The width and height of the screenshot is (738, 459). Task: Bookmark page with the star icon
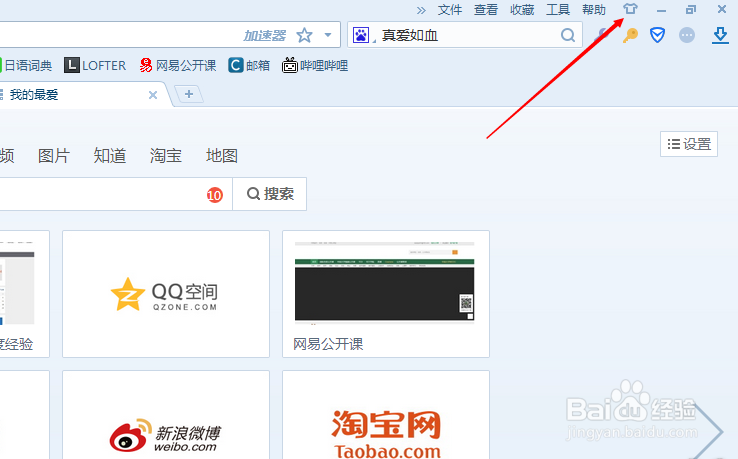(x=304, y=35)
